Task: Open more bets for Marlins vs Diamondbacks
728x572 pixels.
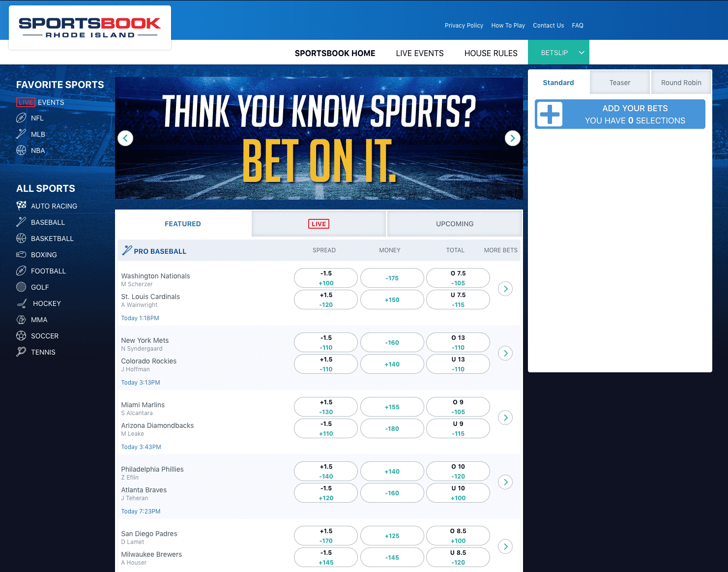Action: 505,418
